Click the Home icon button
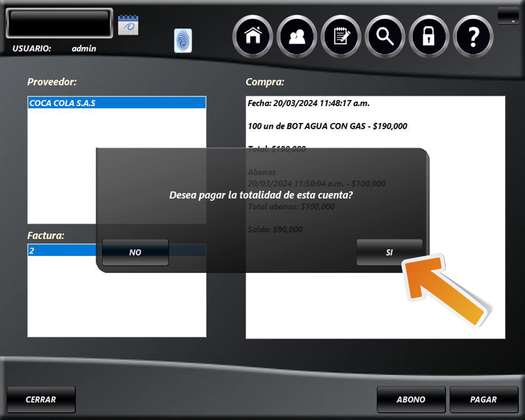The height and width of the screenshot is (420, 525). (253, 37)
